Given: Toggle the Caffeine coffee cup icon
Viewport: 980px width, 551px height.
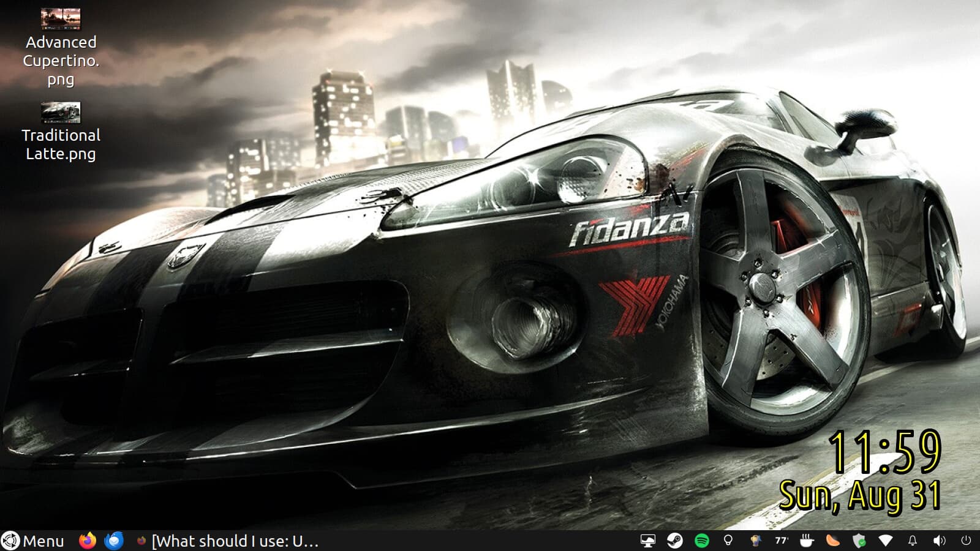Looking at the screenshot, I should point(807,541).
